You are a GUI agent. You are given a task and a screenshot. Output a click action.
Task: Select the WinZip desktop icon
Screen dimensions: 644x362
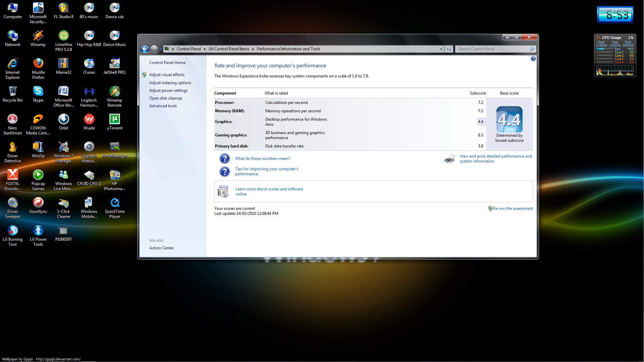click(38, 150)
